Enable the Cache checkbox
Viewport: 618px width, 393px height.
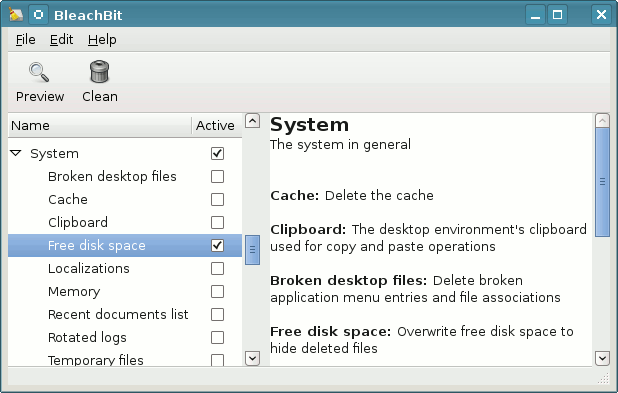(x=217, y=199)
